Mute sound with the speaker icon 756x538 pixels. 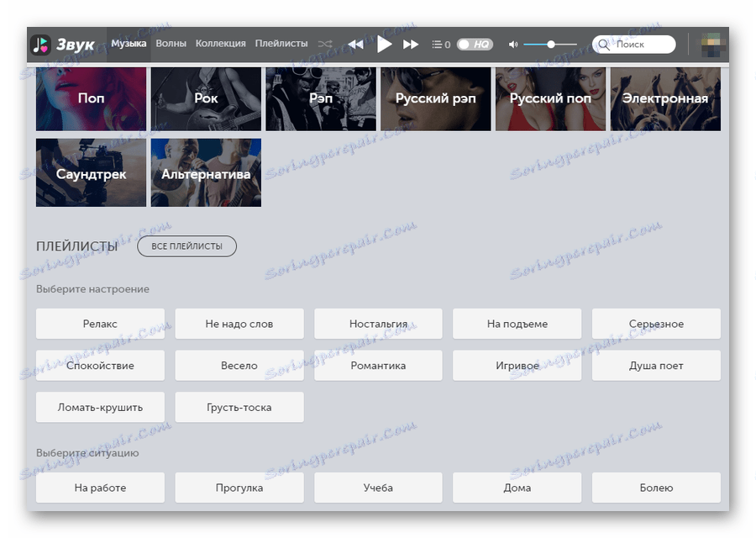point(513,45)
